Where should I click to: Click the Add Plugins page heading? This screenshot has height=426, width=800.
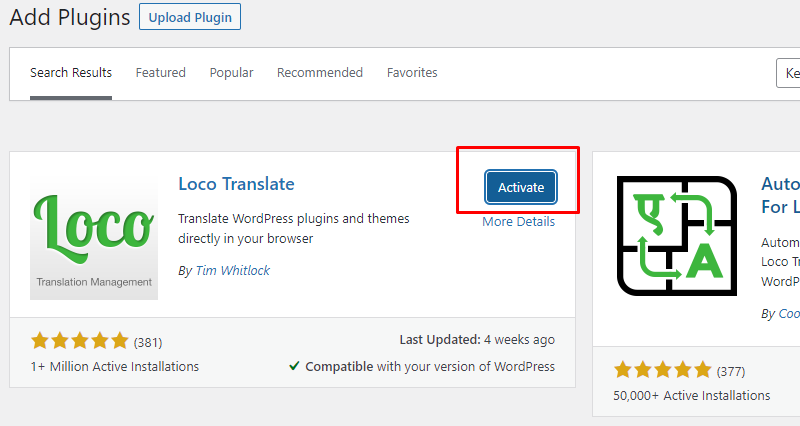click(x=70, y=17)
